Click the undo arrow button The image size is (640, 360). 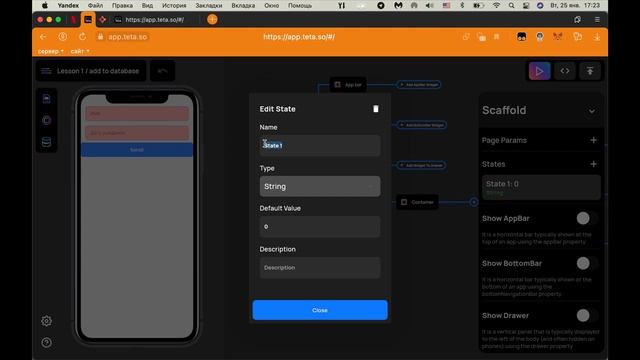(x=162, y=71)
